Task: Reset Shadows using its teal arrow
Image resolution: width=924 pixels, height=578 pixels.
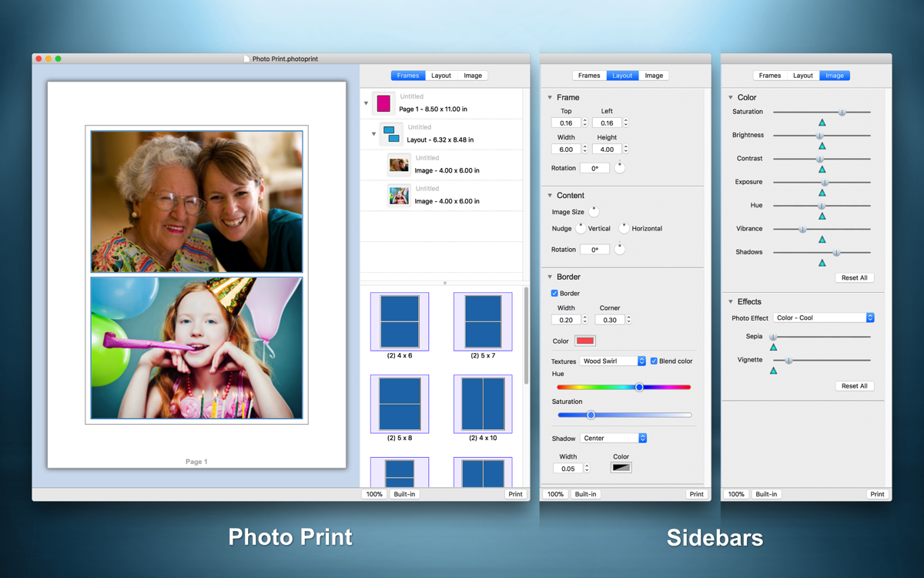Action: click(823, 263)
